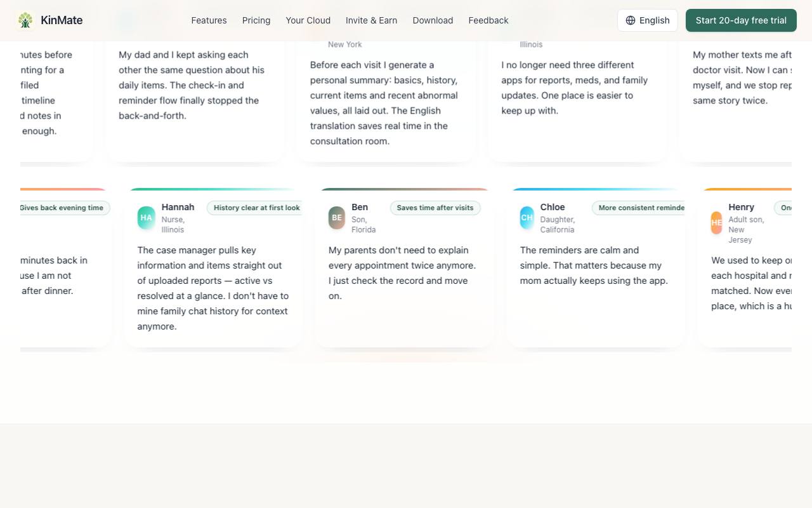Click Henry's testimonial starting 'We used to keep'
812x508 pixels.
[752, 283]
